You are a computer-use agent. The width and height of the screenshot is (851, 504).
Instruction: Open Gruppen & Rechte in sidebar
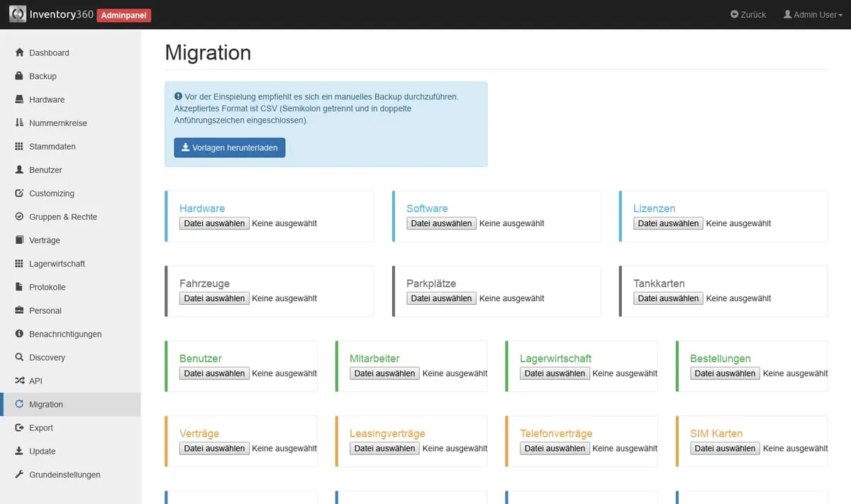click(62, 217)
